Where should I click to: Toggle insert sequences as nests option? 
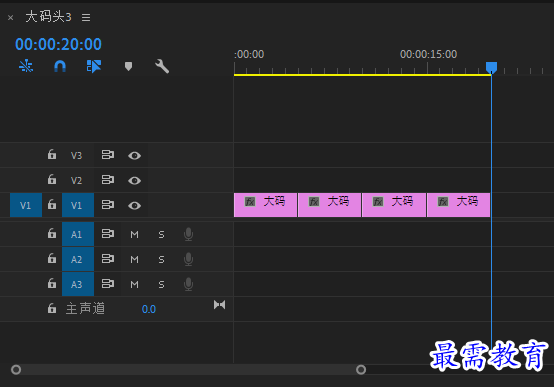tap(26, 66)
